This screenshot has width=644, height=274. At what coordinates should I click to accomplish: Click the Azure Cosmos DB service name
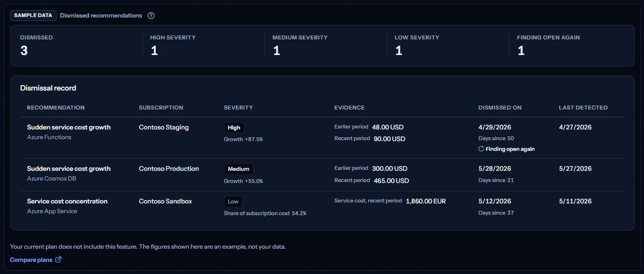coord(52,179)
